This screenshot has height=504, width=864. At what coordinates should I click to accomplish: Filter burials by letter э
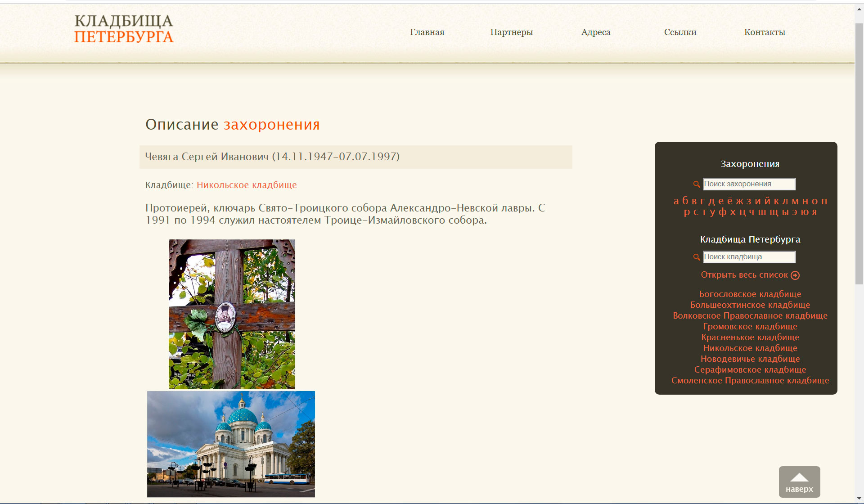click(x=795, y=212)
